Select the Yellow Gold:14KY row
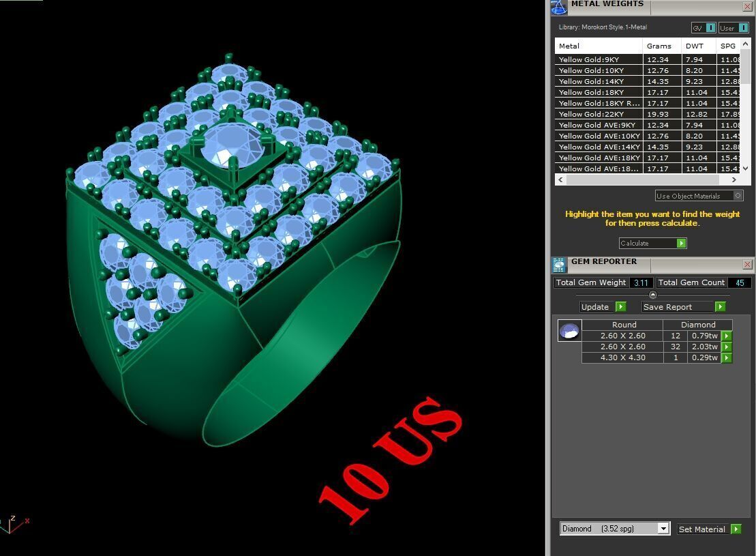This screenshot has height=556, width=756. (648, 81)
